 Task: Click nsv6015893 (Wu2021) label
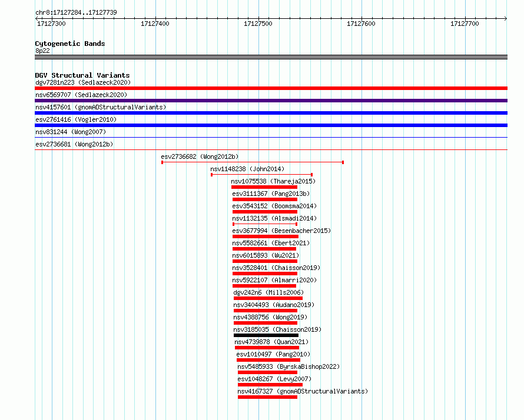pyautogui.click(x=266, y=255)
